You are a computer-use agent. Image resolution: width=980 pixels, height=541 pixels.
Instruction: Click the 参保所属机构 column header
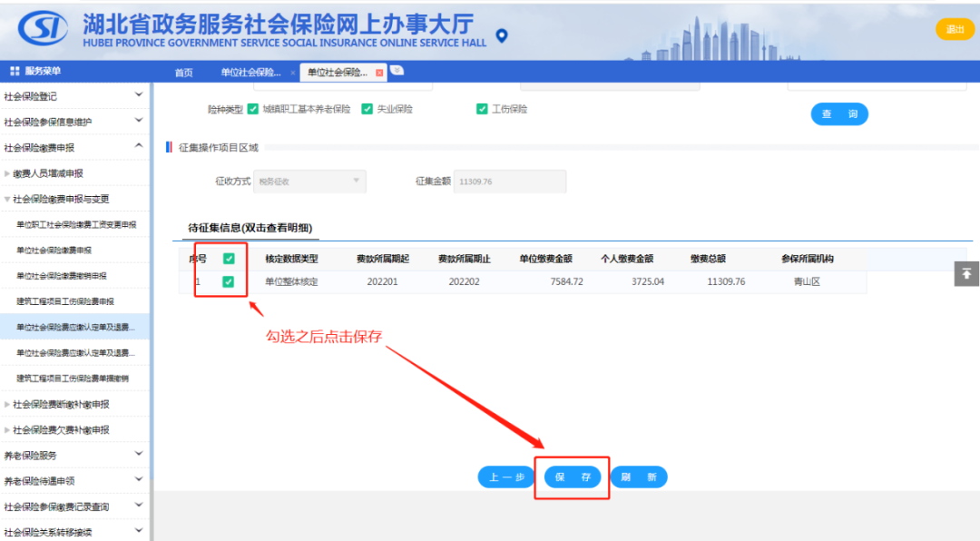click(807, 259)
